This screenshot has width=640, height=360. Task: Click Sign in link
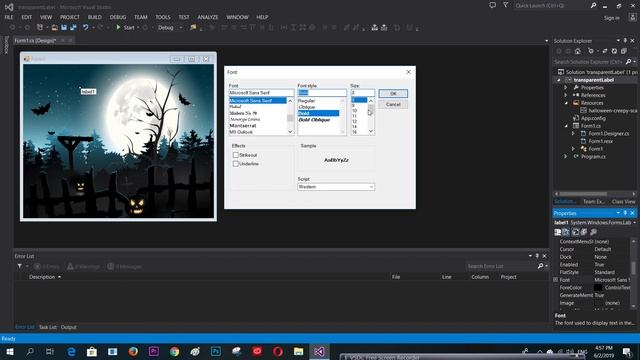coord(612,18)
